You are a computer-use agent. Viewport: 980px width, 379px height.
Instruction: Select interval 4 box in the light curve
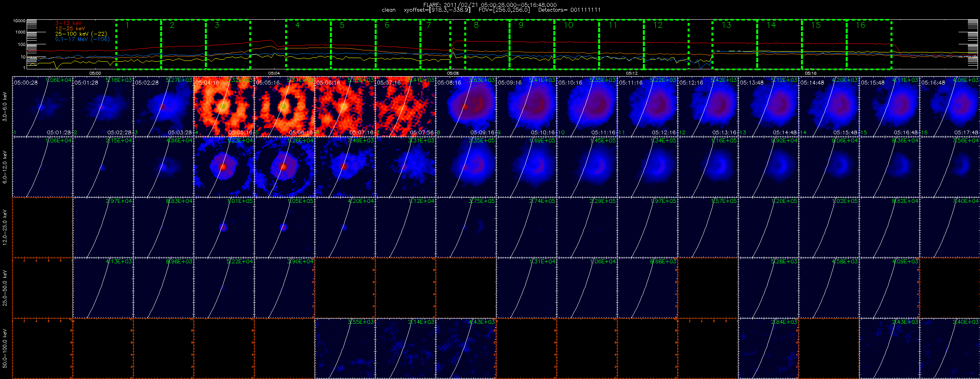309,44
